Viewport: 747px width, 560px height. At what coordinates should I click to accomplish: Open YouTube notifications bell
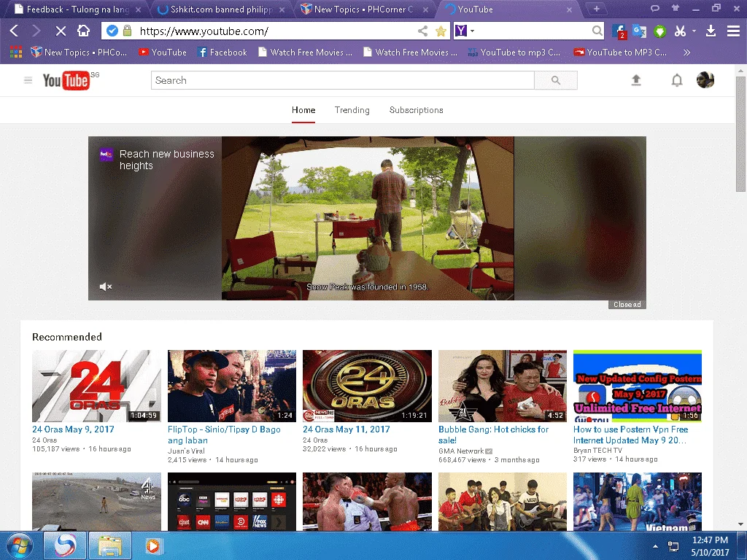[677, 80]
